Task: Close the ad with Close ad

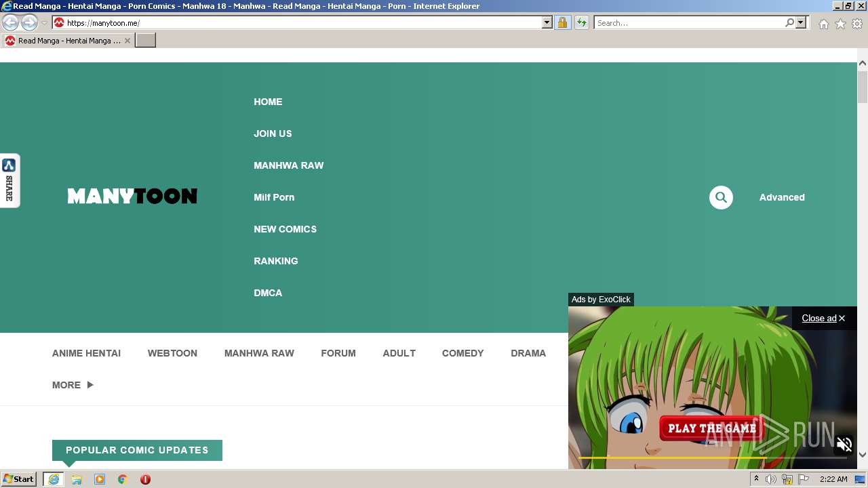Action: coord(823,318)
